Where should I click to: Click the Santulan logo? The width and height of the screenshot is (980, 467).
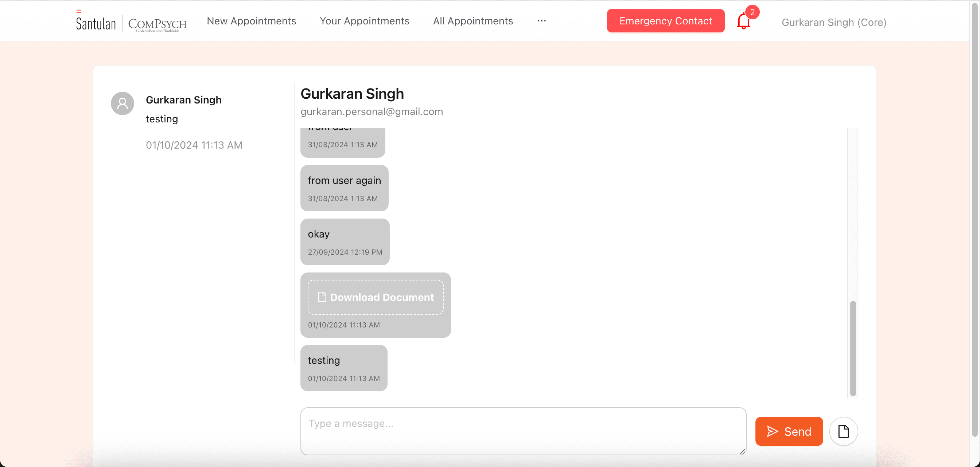point(96,21)
